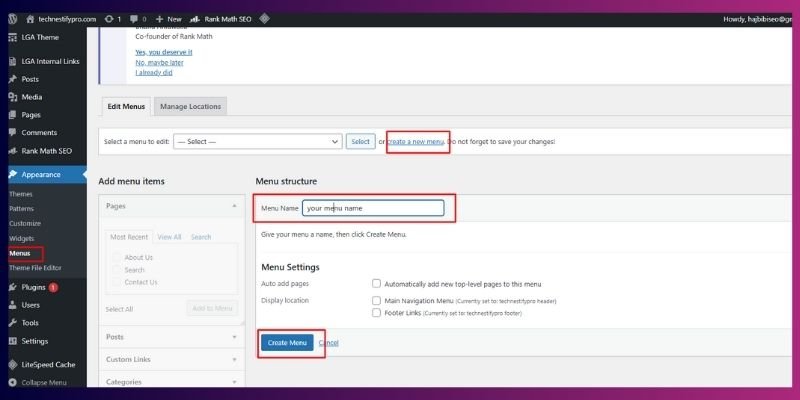Click the Plugins icon in sidebar
This screenshot has width=800, height=400.
[x=11, y=287]
